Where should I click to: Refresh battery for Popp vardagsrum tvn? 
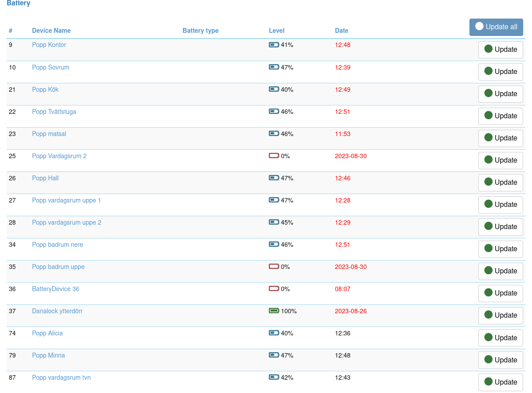click(501, 382)
